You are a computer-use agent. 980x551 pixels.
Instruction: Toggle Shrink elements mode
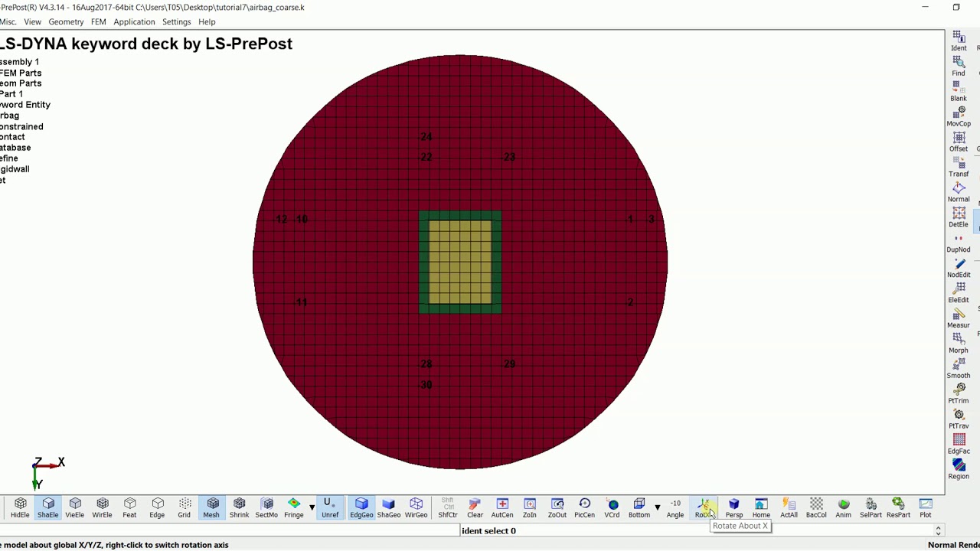(239, 507)
